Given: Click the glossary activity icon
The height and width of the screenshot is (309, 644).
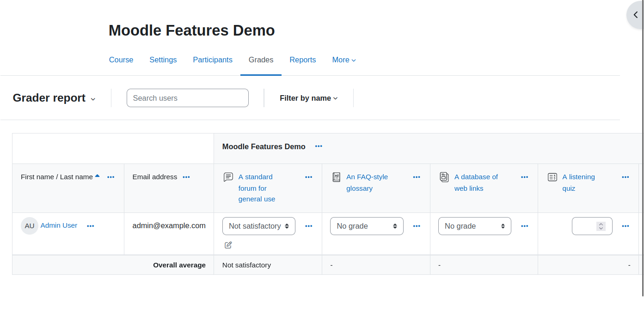Looking at the screenshot, I should tap(337, 177).
